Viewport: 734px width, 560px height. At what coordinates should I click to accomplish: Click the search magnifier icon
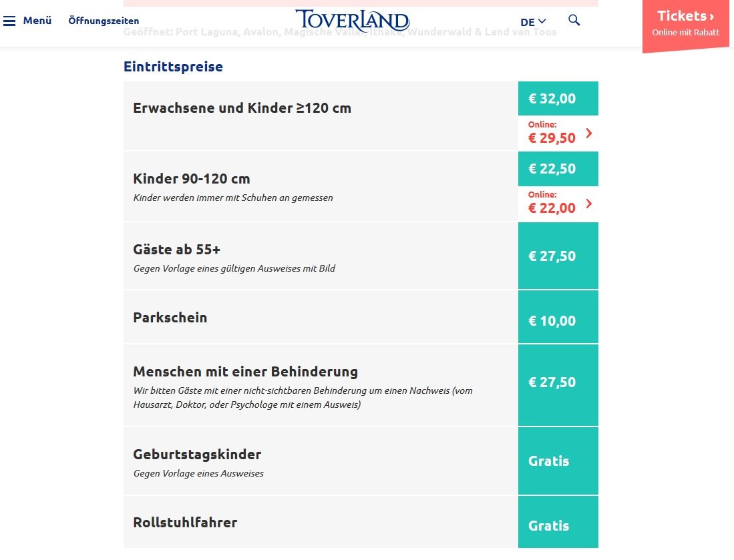pos(574,20)
